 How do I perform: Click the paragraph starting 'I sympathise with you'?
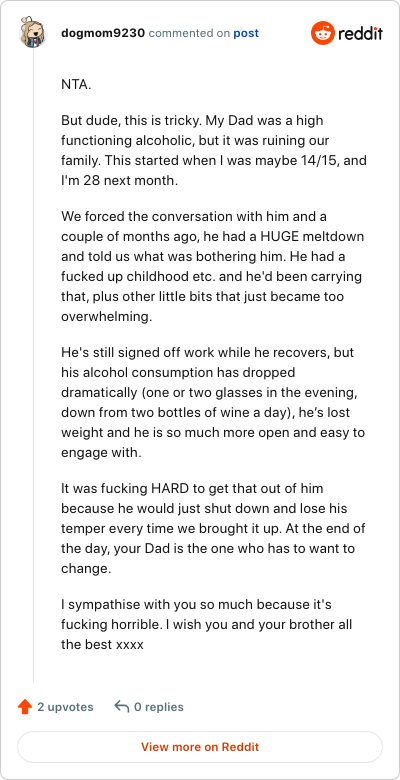(x=206, y=625)
